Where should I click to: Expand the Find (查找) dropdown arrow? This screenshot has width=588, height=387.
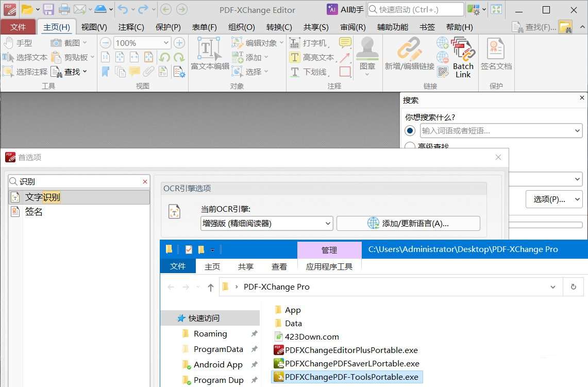pos(85,71)
